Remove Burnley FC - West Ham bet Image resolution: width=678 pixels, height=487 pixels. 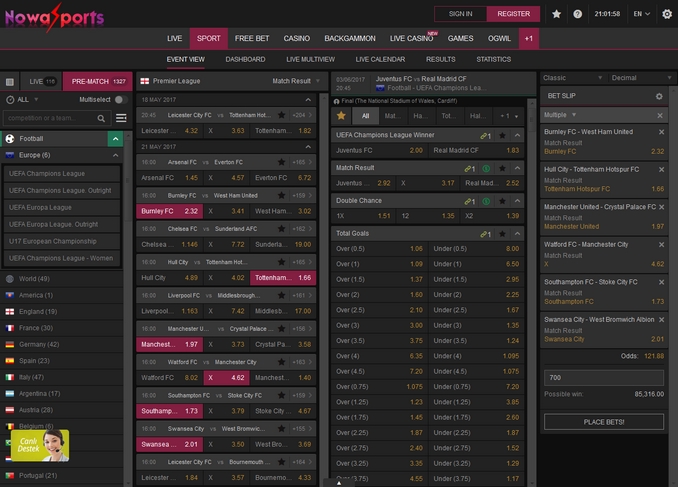(x=661, y=132)
